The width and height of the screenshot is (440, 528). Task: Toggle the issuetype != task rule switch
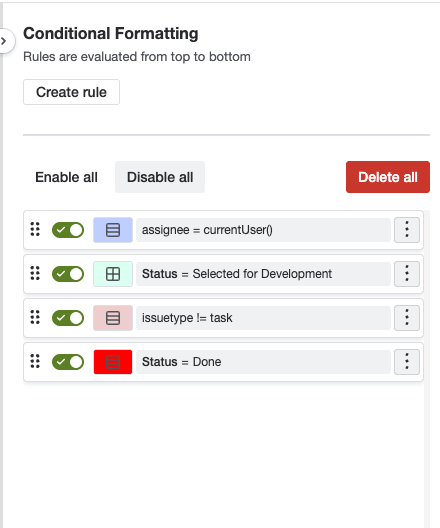(68, 318)
